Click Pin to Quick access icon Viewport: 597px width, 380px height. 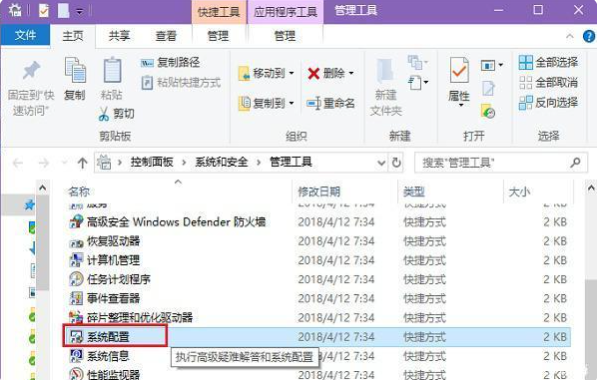31,70
